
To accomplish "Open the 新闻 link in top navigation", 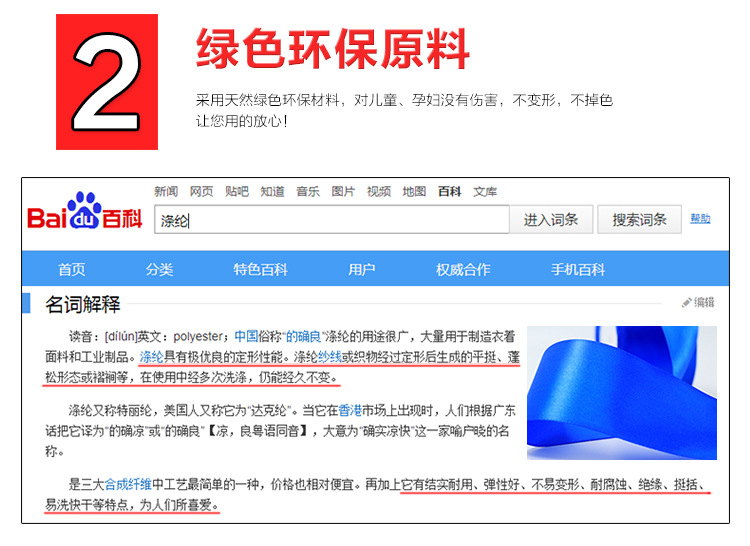I will coord(166,192).
